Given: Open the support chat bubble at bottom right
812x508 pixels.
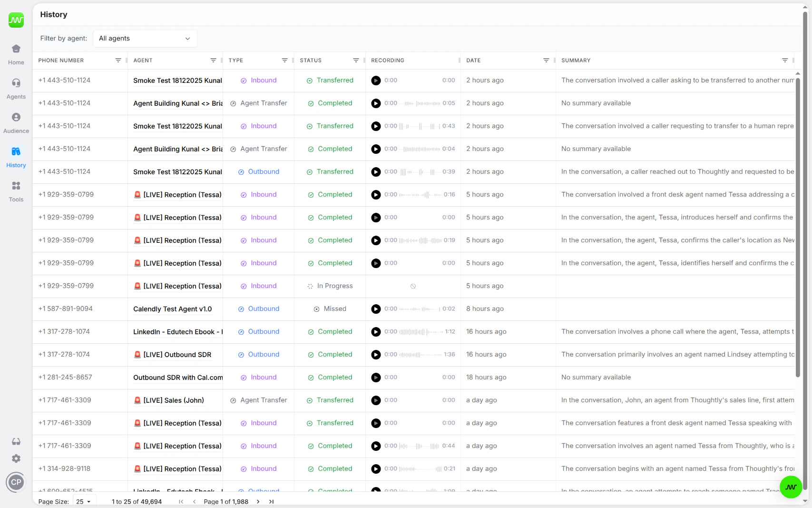Looking at the screenshot, I should click(x=791, y=487).
